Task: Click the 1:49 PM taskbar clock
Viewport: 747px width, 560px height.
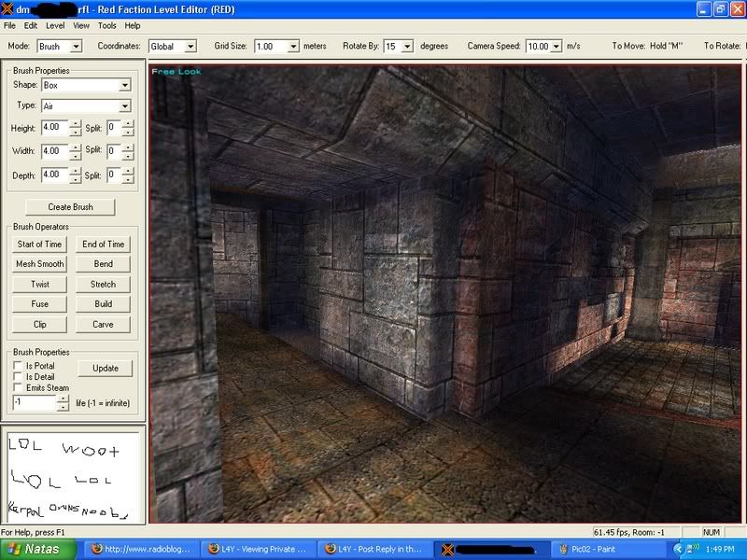Action: [x=720, y=550]
